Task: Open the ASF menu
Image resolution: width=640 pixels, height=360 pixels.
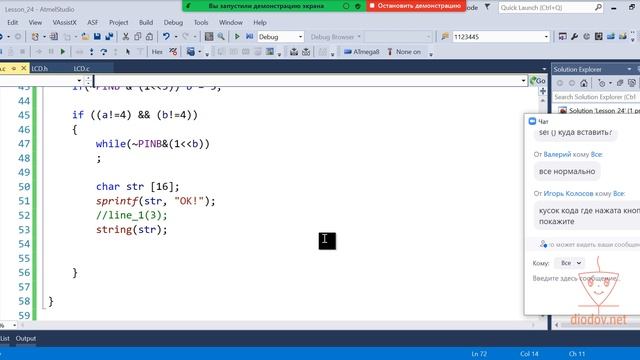Action: tap(93, 22)
